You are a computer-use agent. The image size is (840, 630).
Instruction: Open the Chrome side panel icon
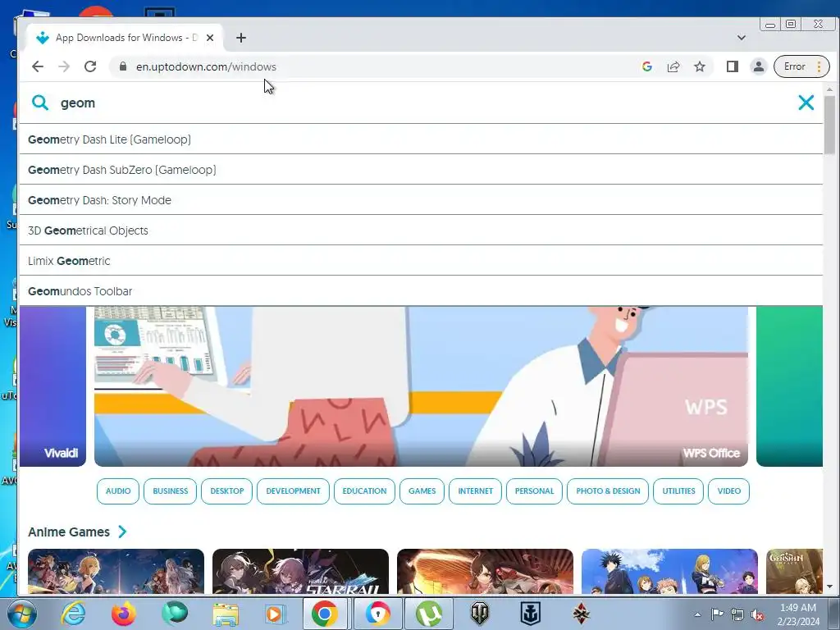pyautogui.click(x=733, y=66)
